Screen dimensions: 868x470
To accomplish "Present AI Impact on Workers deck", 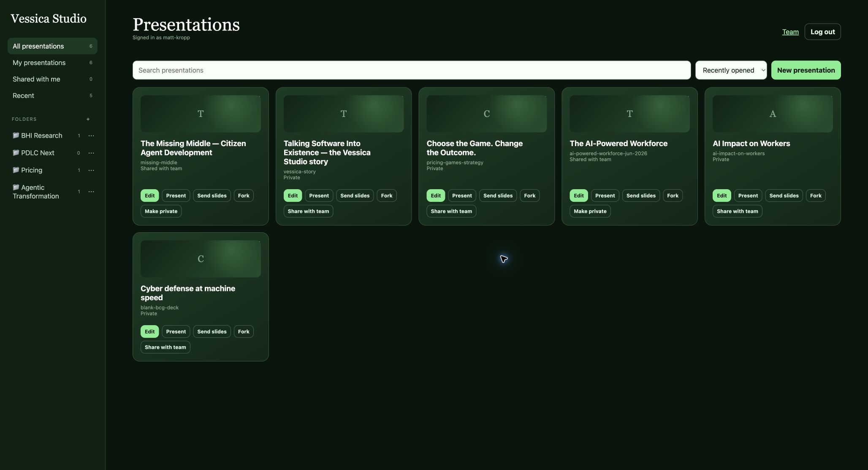I will (748, 196).
